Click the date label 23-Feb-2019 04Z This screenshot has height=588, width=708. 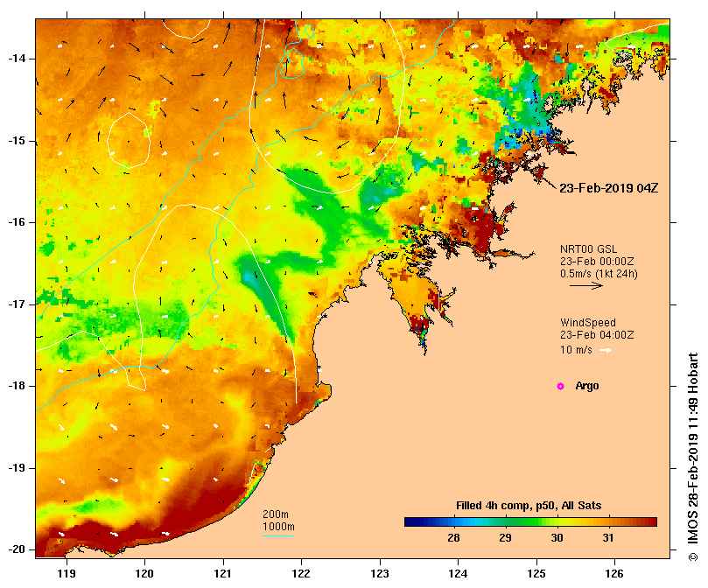[x=608, y=188]
